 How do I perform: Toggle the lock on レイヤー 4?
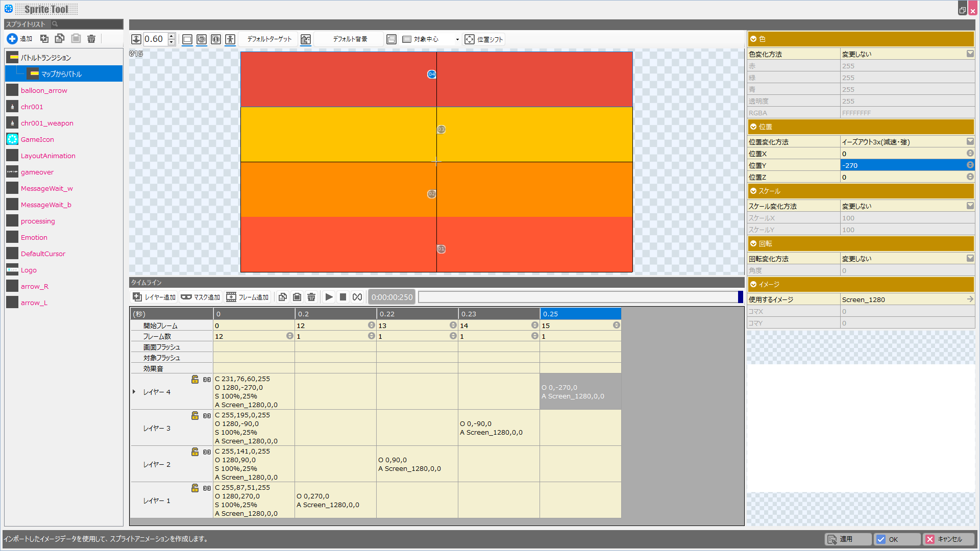click(195, 380)
